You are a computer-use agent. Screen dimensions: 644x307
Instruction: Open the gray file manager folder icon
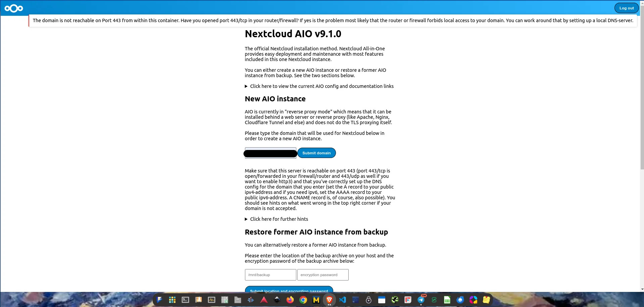click(x=238, y=300)
